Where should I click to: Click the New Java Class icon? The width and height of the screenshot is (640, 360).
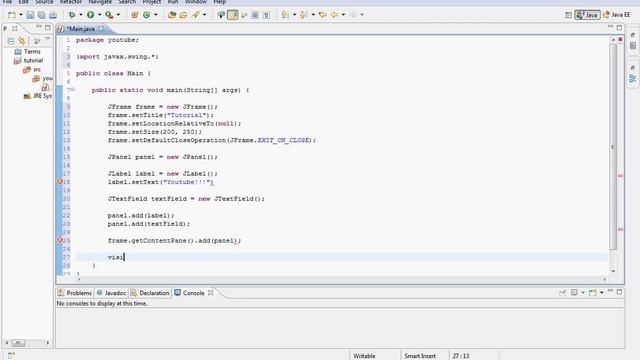pos(146,15)
